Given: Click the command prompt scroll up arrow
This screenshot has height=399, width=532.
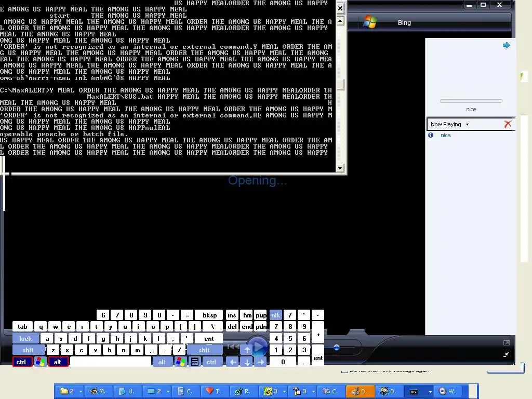Looking at the screenshot, I should [x=340, y=21].
